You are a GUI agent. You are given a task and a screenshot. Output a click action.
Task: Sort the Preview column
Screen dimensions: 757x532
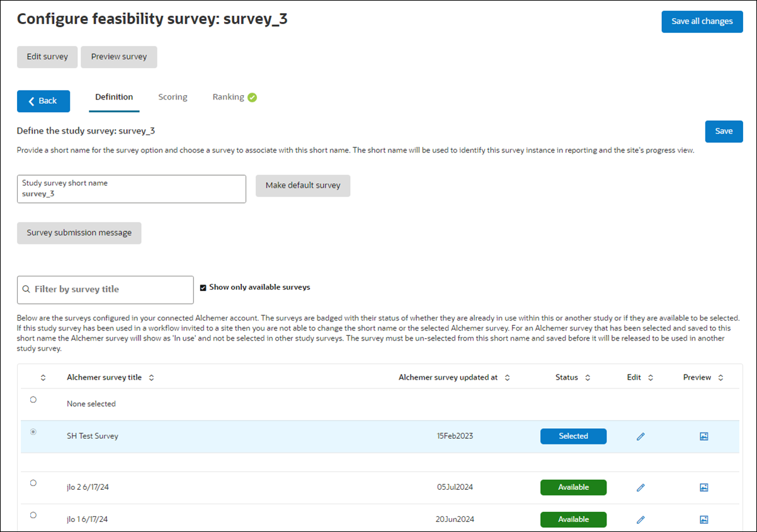[x=720, y=378]
